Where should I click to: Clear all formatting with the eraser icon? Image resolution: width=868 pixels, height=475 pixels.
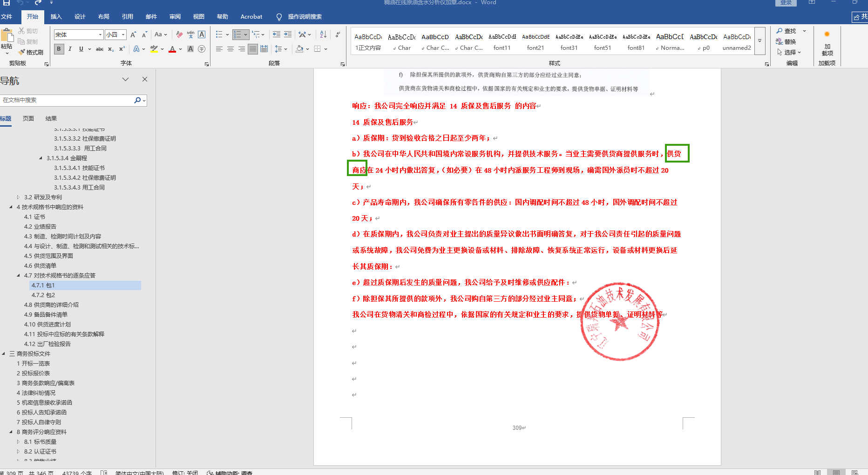pyautogui.click(x=179, y=34)
